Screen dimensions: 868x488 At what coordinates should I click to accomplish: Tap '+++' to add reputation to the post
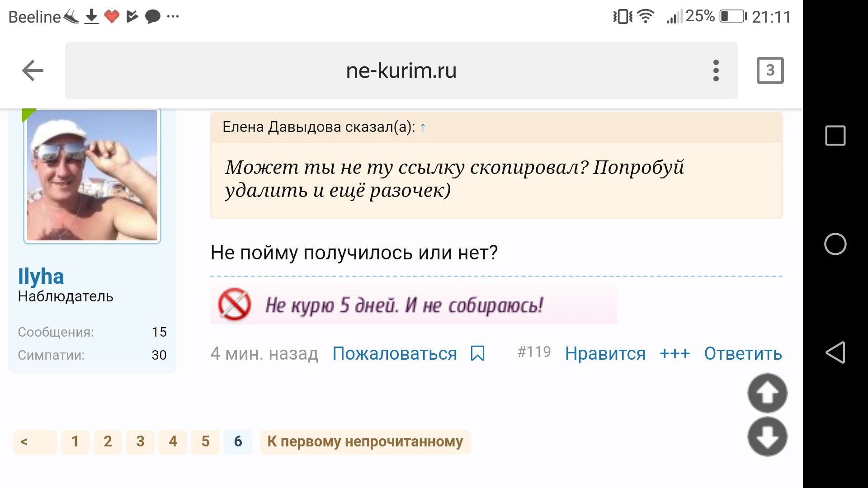675,354
